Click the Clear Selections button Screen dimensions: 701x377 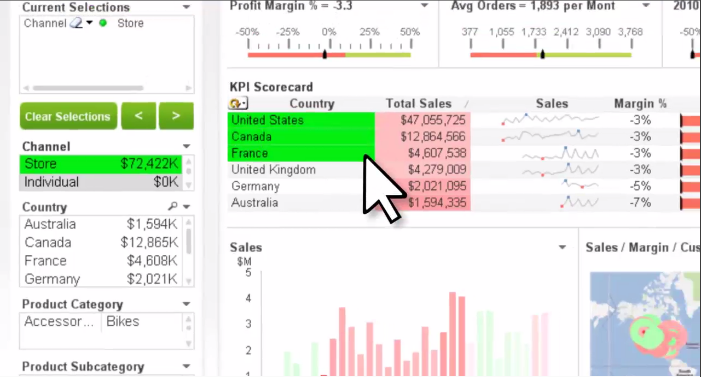(68, 116)
